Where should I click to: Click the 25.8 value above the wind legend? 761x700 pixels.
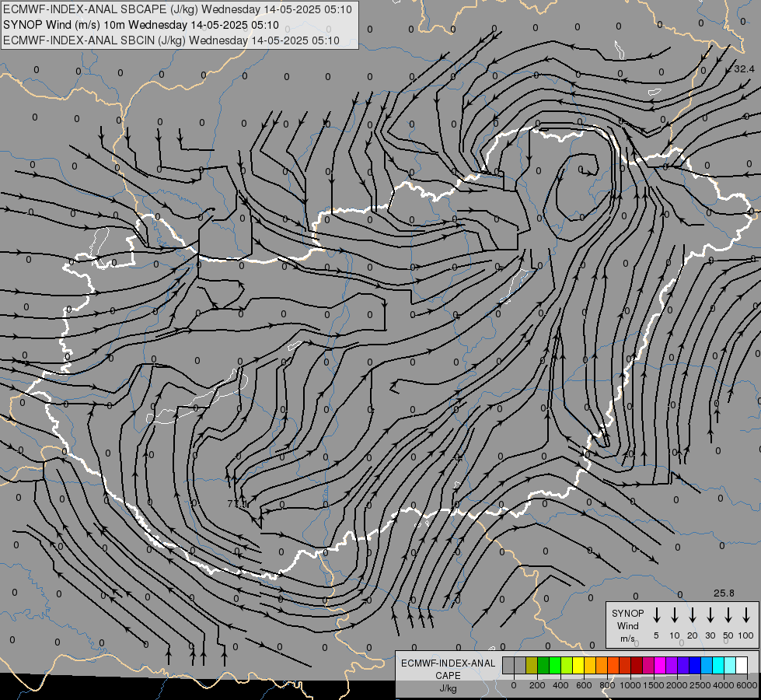tap(724, 593)
